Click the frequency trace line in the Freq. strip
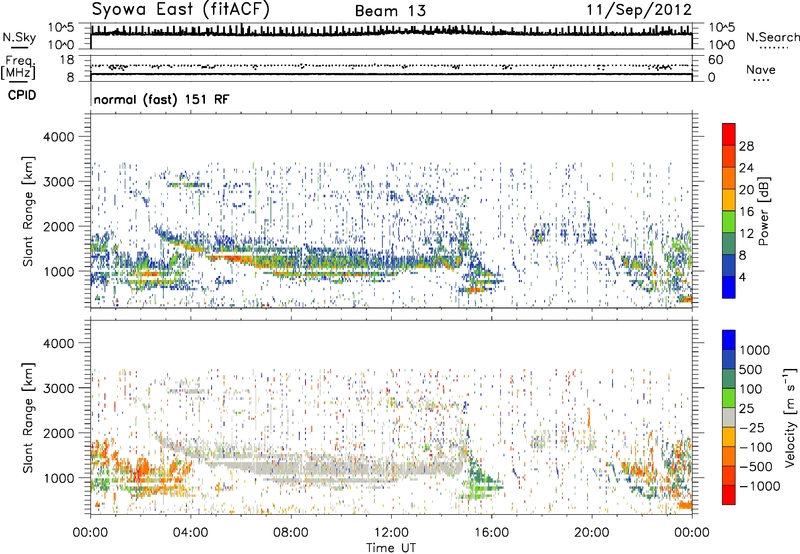Viewport: 800px width, 554px height. tap(391, 74)
